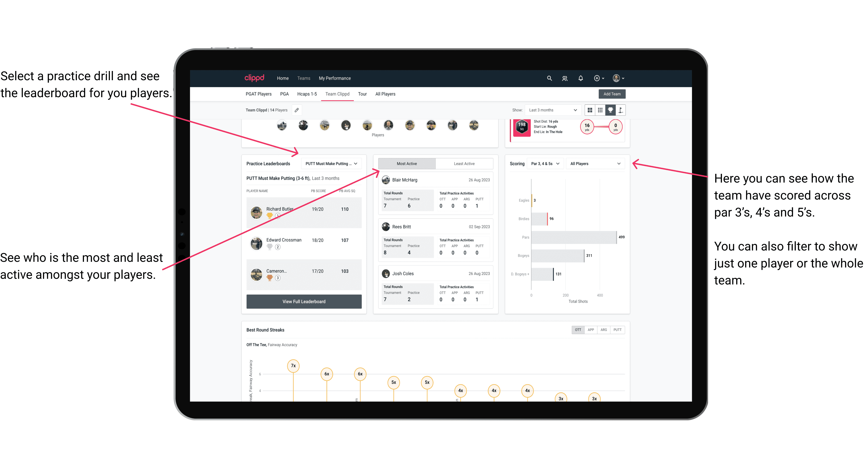868x467 pixels.
Task: Toggle to Least Active player view
Action: click(464, 163)
